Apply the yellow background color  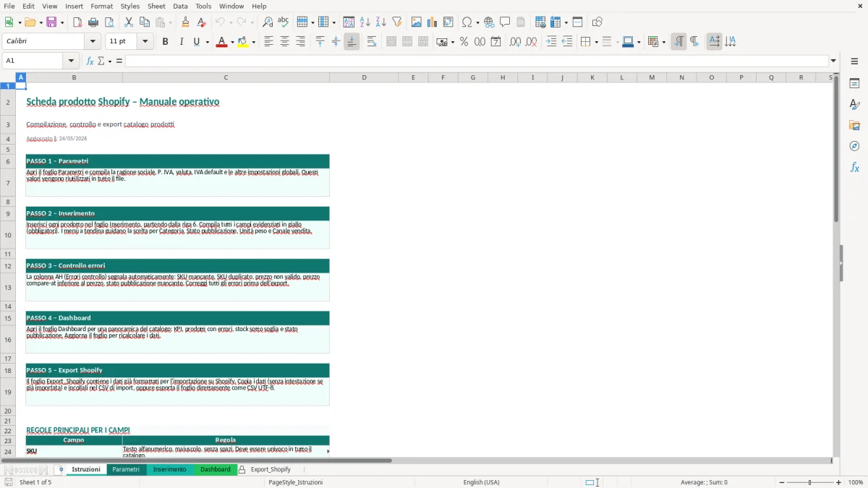[x=243, y=42]
